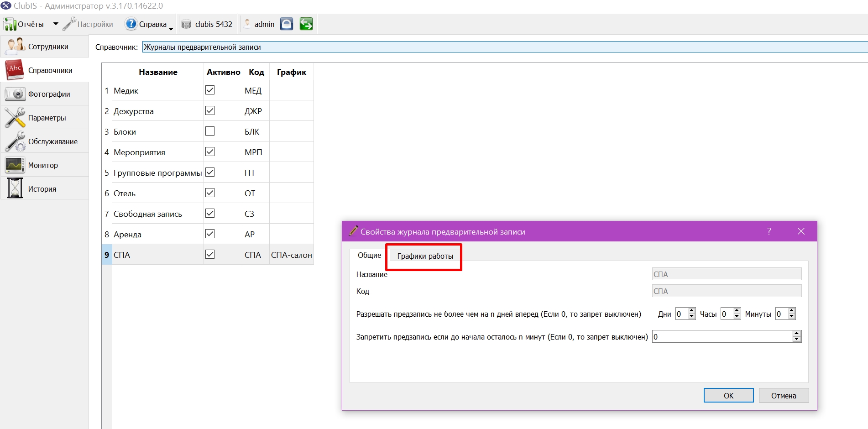Open the Справочник selection field dropdown

tap(505, 47)
